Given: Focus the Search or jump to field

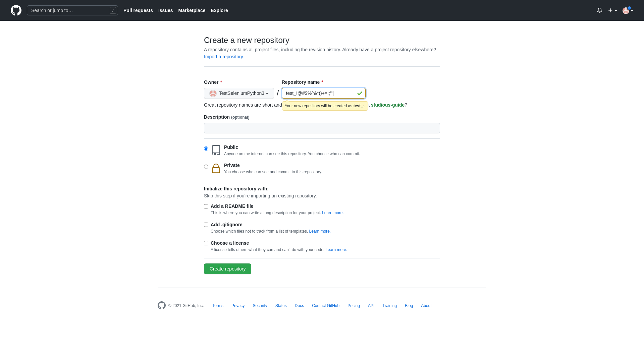Looking at the screenshot, I should pos(72,10).
